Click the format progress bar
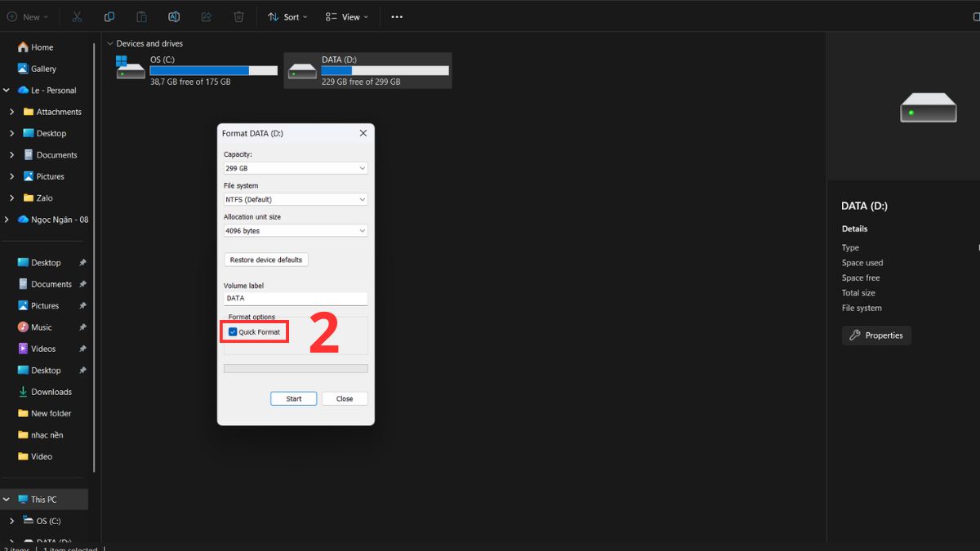 click(295, 368)
